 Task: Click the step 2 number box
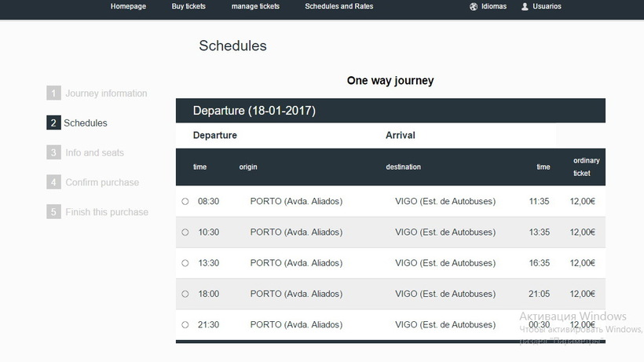[53, 123]
